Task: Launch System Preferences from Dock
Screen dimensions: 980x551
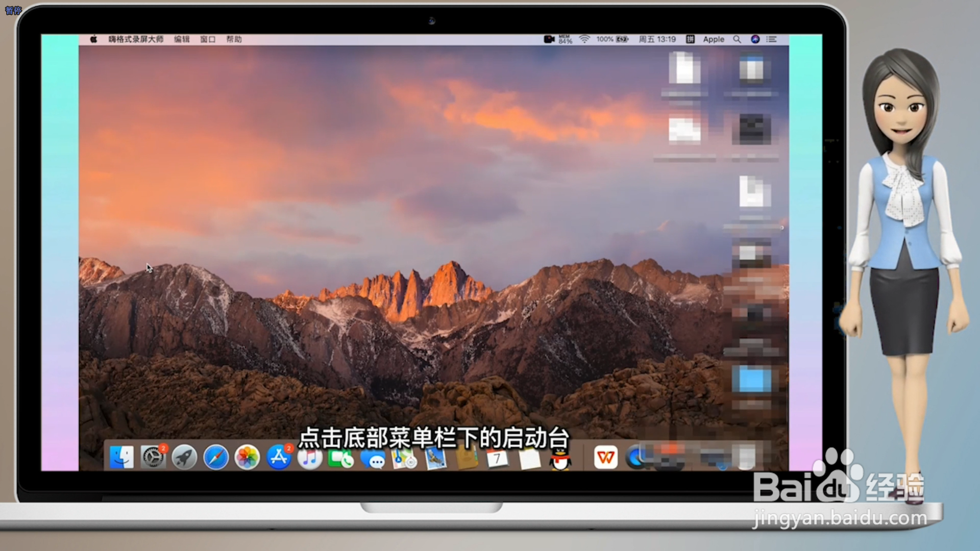Action: [x=153, y=457]
